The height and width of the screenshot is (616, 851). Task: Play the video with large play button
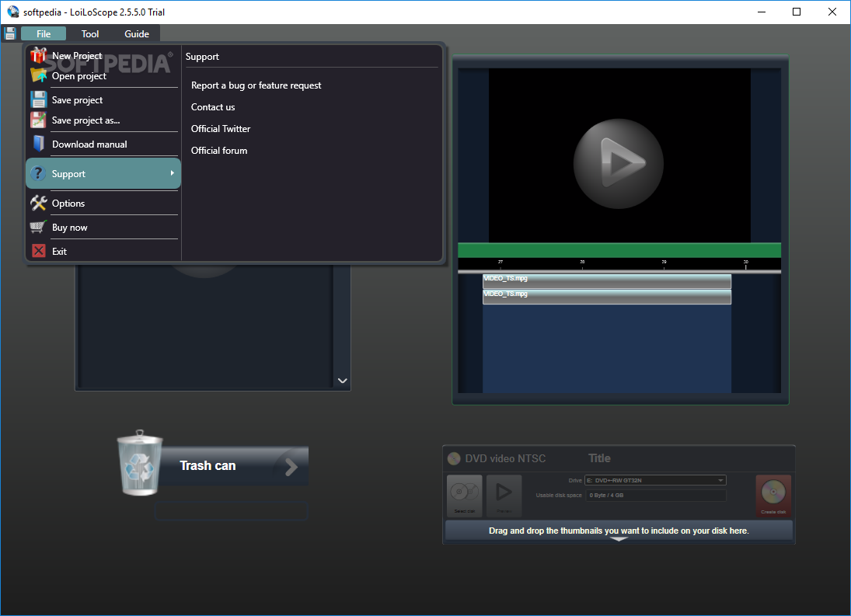(618, 163)
